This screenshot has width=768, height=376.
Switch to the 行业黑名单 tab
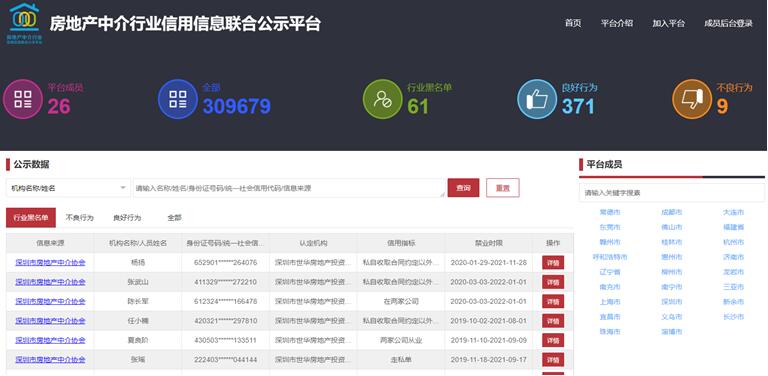click(31, 218)
